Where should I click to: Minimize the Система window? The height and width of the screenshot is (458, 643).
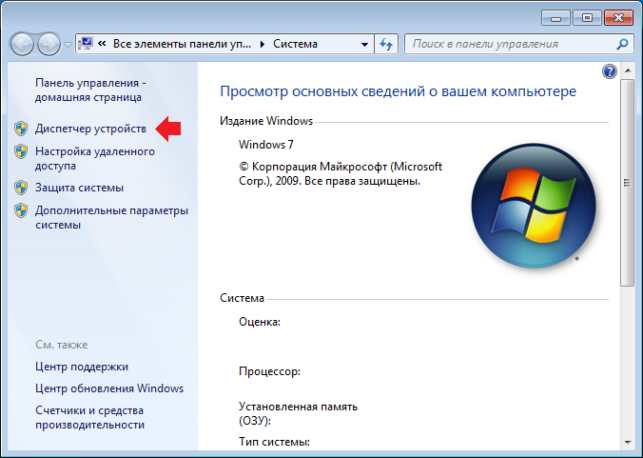[556, 18]
